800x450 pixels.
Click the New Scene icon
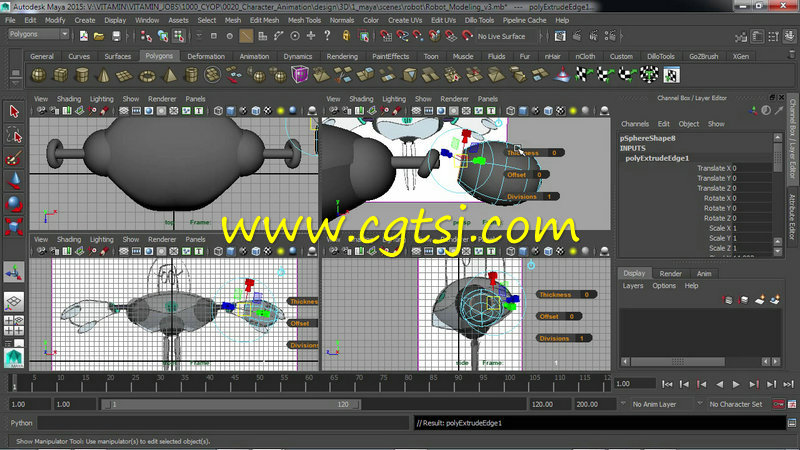[x=84, y=36]
